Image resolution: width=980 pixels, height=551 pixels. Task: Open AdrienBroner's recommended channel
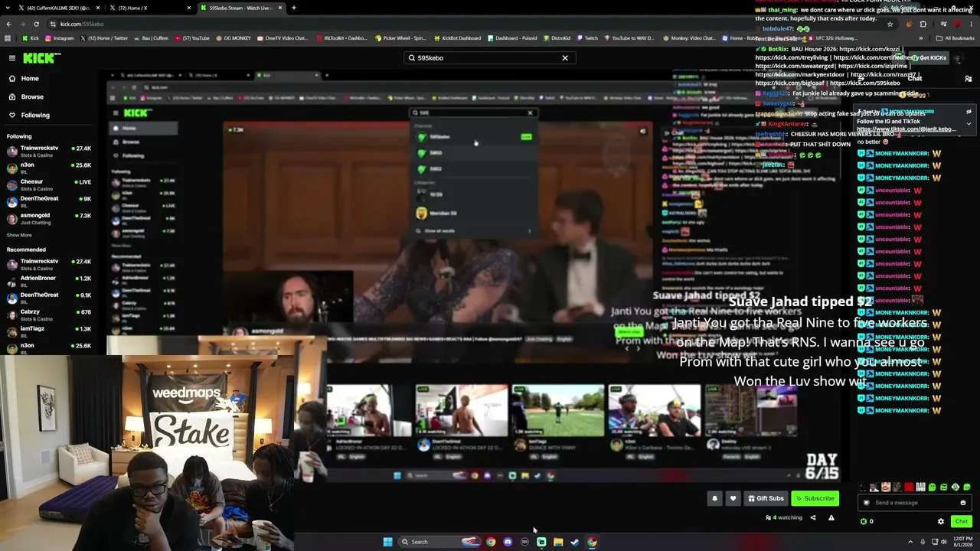click(49, 281)
